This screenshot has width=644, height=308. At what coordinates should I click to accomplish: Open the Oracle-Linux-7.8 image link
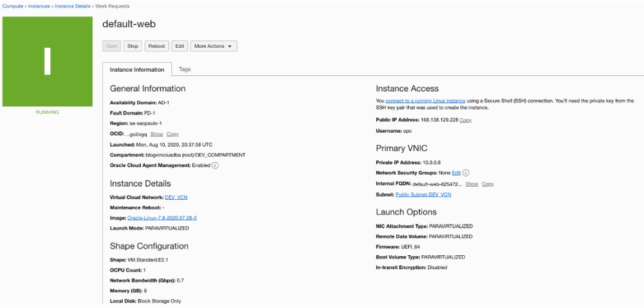click(x=162, y=217)
